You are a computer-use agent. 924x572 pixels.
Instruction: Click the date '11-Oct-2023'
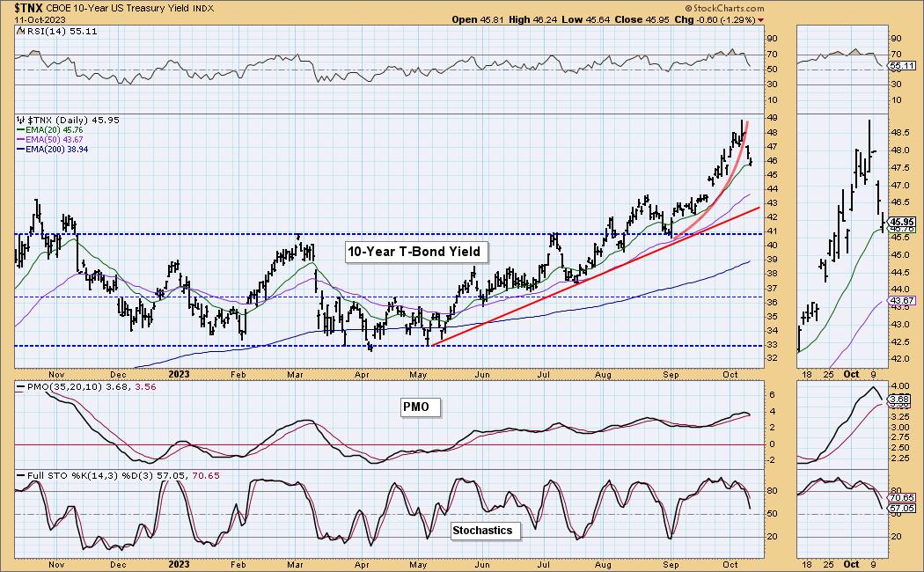pyautogui.click(x=40, y=19)
